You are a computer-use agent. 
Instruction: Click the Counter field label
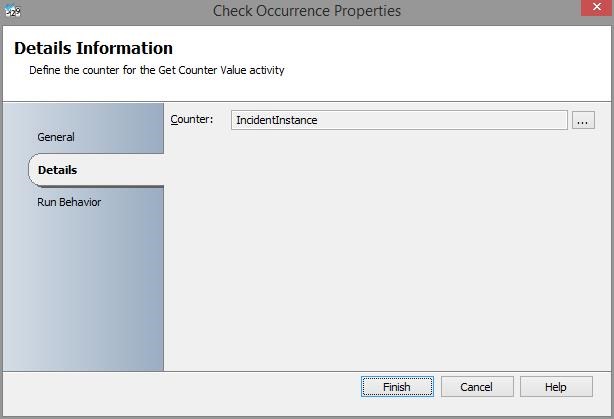click(x=192, y=120)
